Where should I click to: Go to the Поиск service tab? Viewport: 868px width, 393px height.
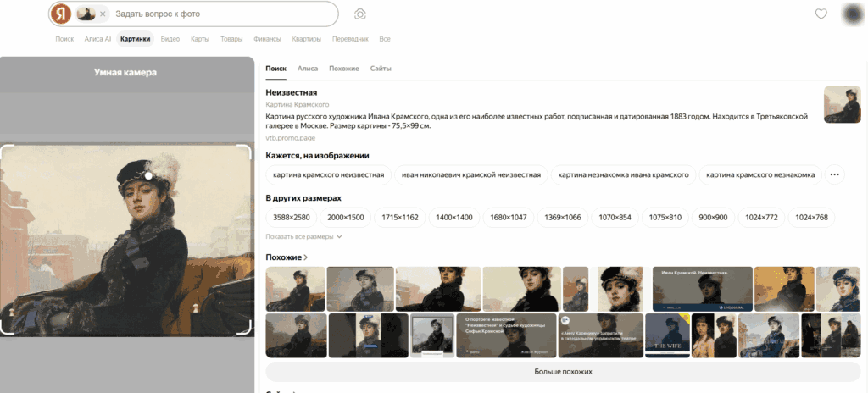[64, 39]
